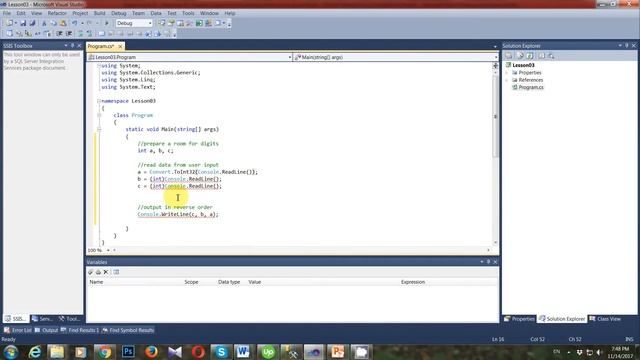
Task: Switch to the Output tab
Action: coord(47,330)
